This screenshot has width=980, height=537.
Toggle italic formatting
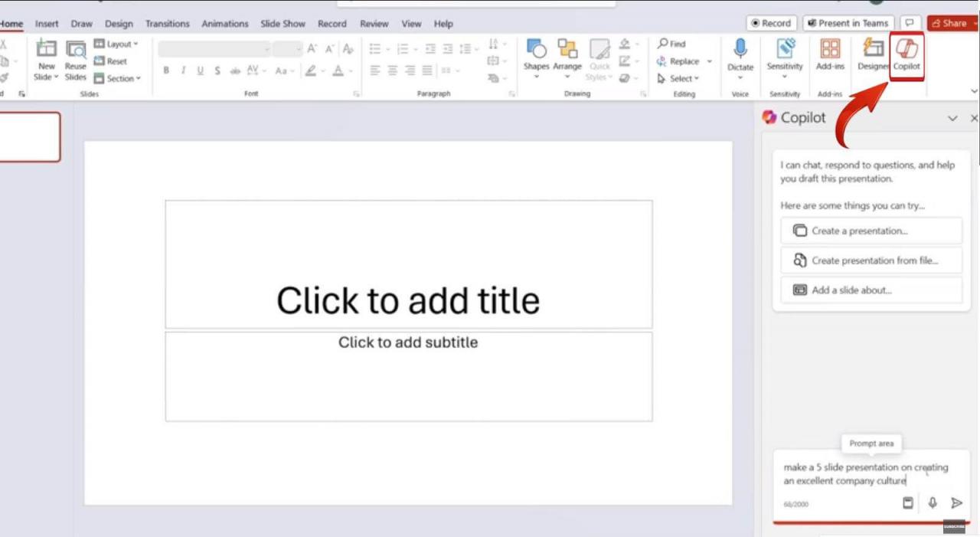point(183,70)
